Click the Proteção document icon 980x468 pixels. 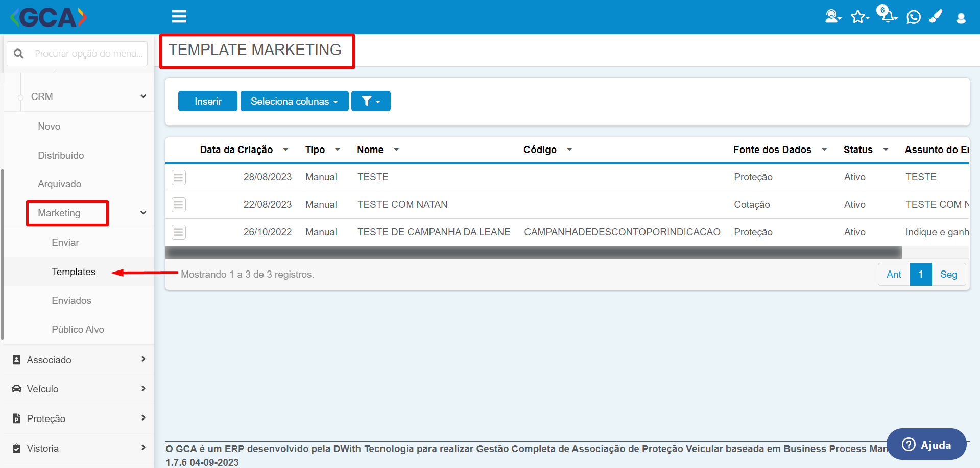point(16,418)
